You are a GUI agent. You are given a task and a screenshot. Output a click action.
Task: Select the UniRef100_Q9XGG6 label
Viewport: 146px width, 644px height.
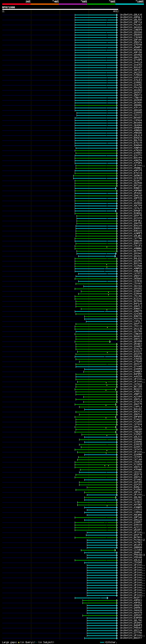coord(131,32)
